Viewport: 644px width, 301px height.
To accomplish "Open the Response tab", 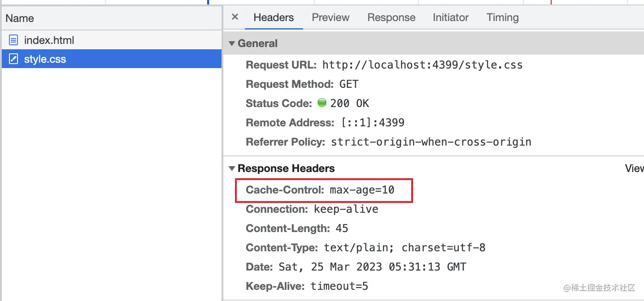I will pos(391,17).
